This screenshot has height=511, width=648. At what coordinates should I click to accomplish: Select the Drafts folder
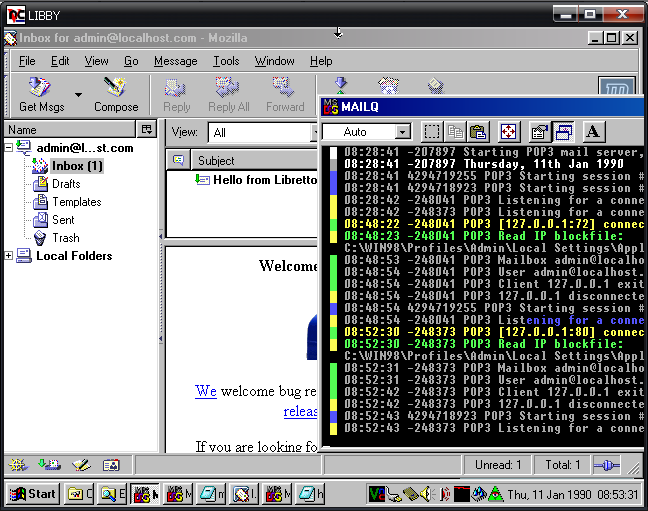pyautogui.click(x=66, y=184)
